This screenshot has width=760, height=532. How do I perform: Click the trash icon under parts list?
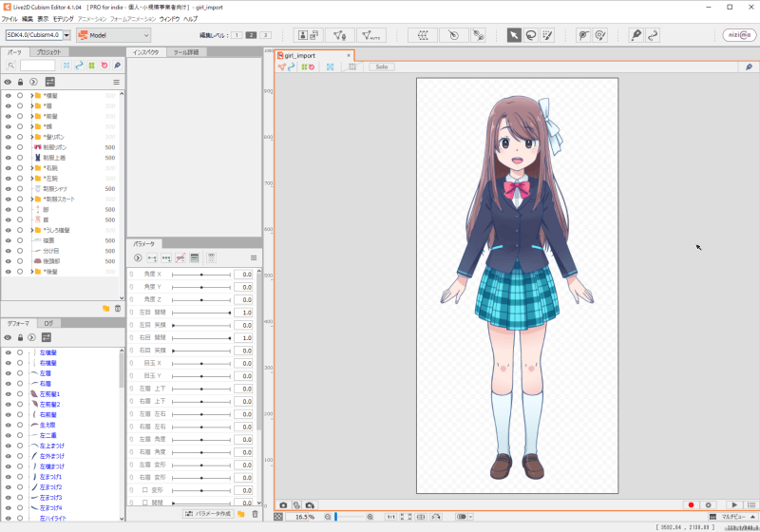tap(118, 308)
